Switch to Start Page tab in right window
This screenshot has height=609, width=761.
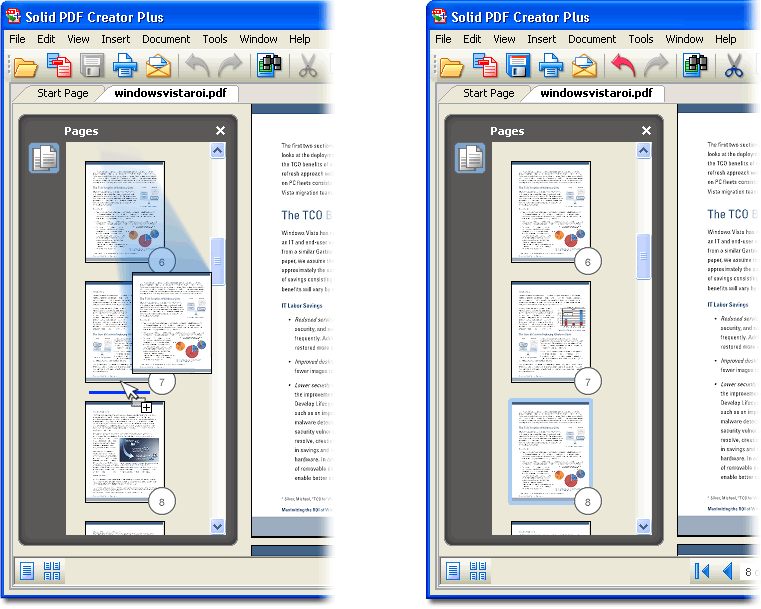[x=489, y=93]
